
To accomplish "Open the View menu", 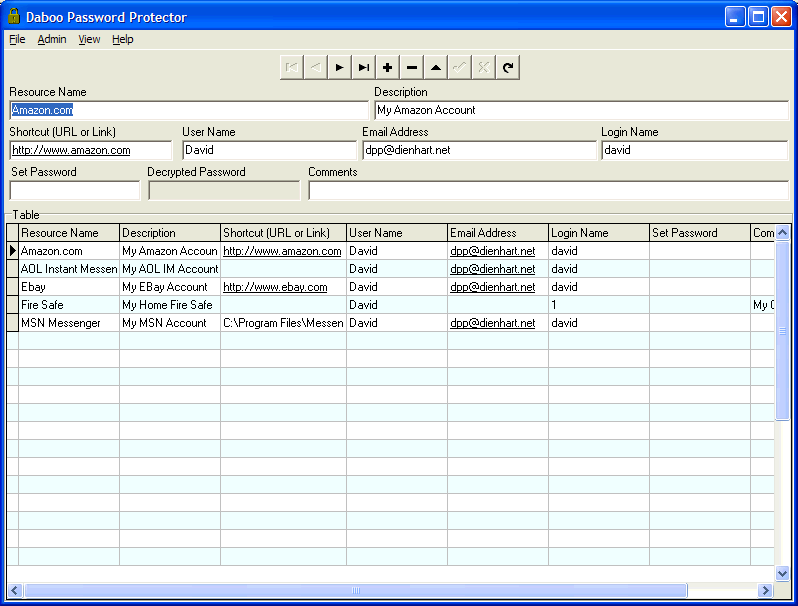I will click(x=89, y=39).
